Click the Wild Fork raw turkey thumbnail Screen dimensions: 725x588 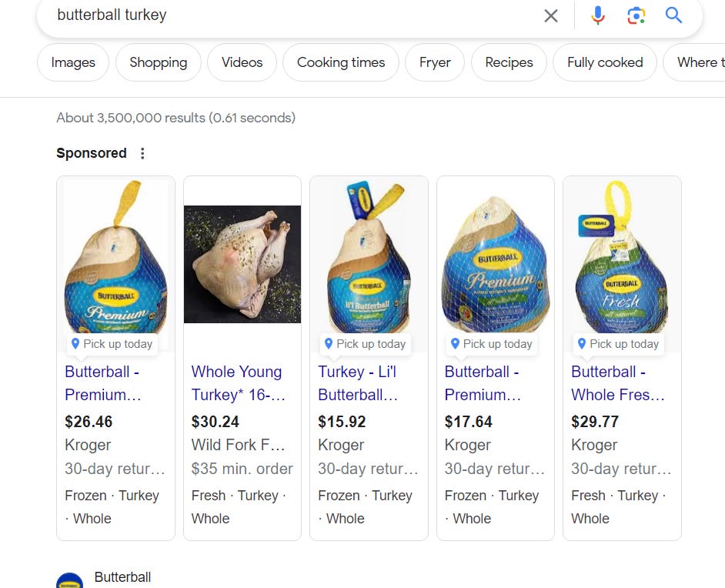click(242, 264)
